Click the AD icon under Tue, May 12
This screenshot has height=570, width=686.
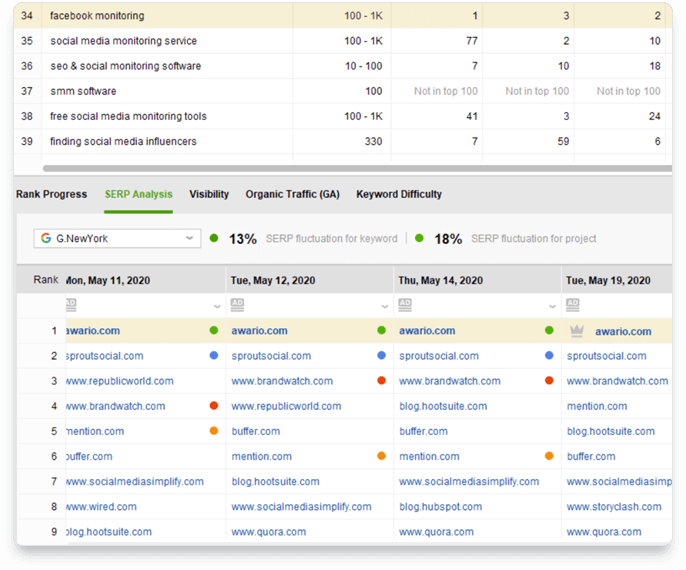click(237, 304)
